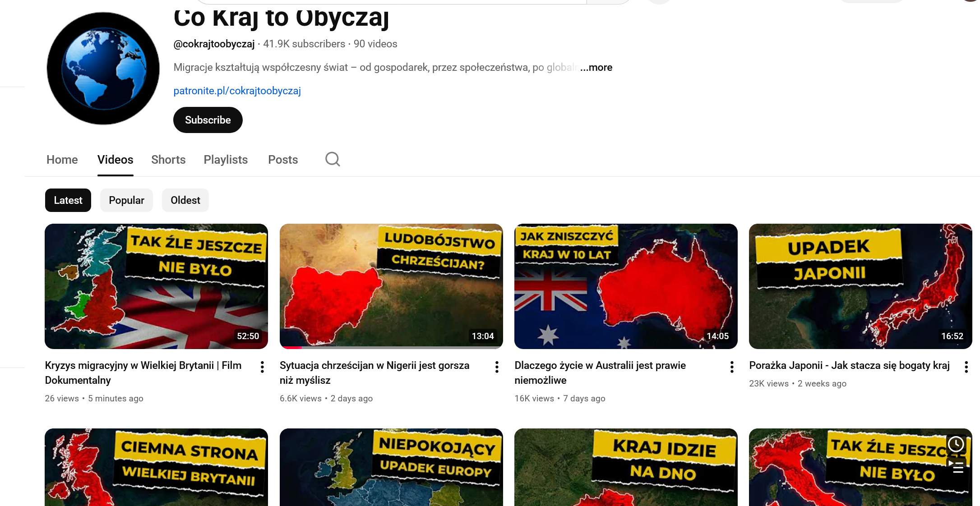This screenshot has height=506, width=980.
Task: Switch to the Shorts tab
Action: click(168, 160)
